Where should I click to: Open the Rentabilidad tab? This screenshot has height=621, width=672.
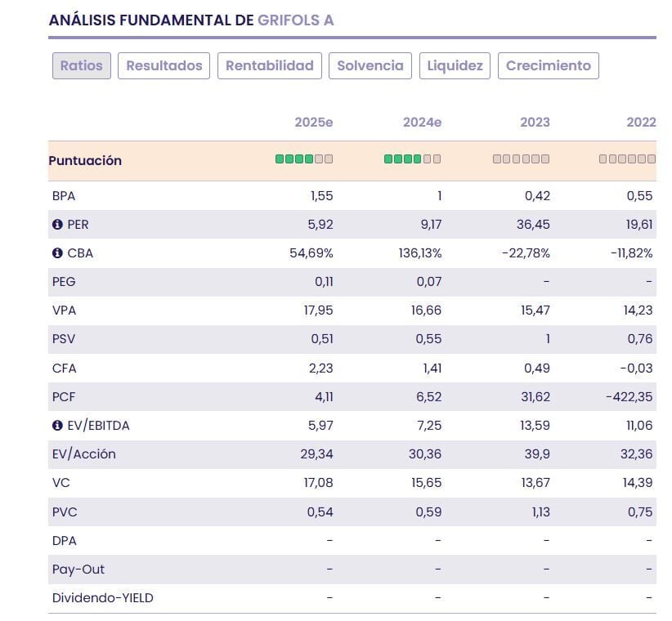tap(270, 66)
